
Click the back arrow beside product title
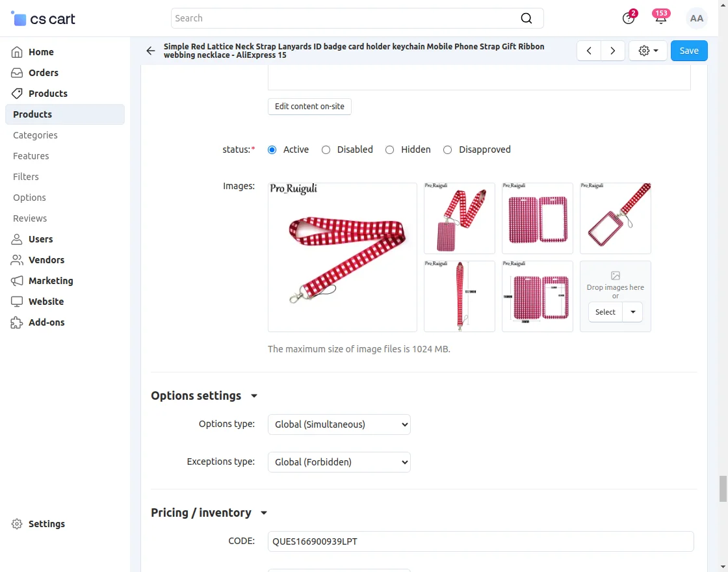[151, 51]
